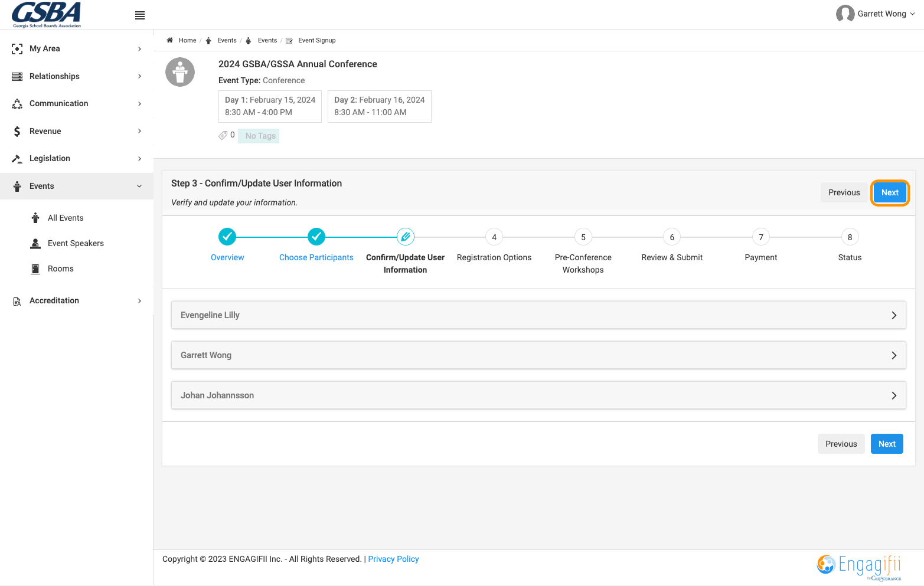Image resolution: width=924 pixels, height=586 pixels.
Task: Open the Legislation sidebar menu
Action: tap(77, 158)
